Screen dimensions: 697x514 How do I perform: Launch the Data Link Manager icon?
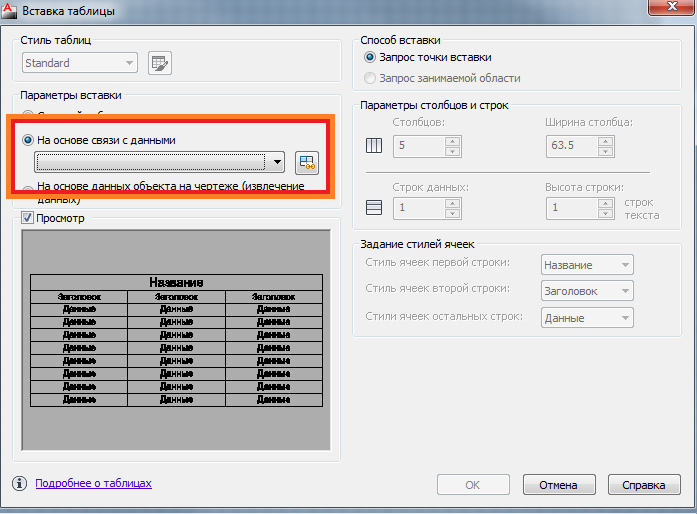coord(306,162)
